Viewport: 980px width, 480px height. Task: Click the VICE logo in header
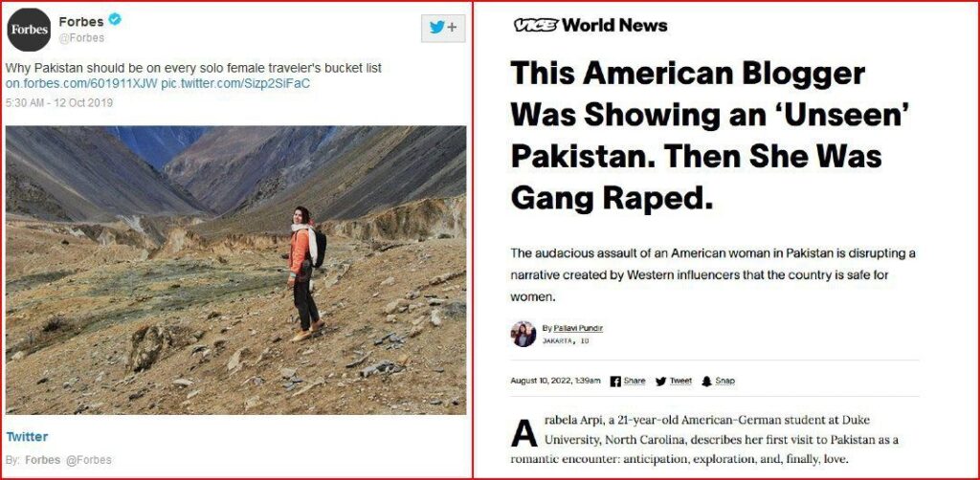[x=536, y=25]
